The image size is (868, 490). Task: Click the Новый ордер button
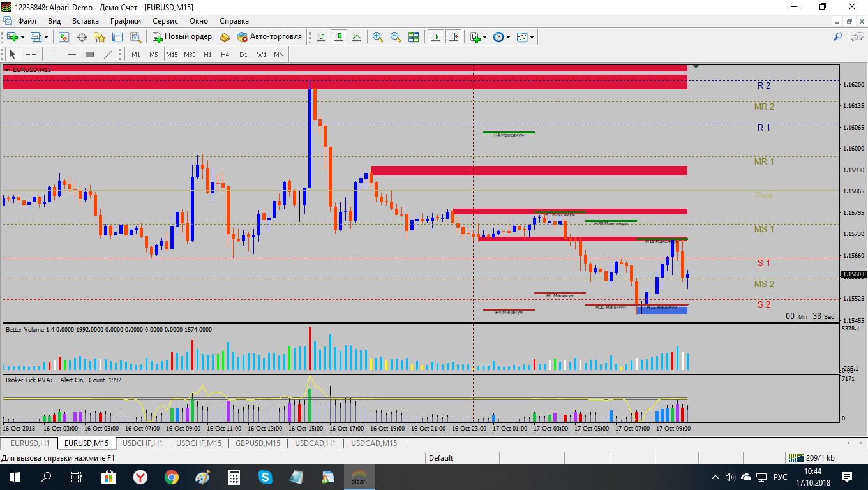click(183, 37)
